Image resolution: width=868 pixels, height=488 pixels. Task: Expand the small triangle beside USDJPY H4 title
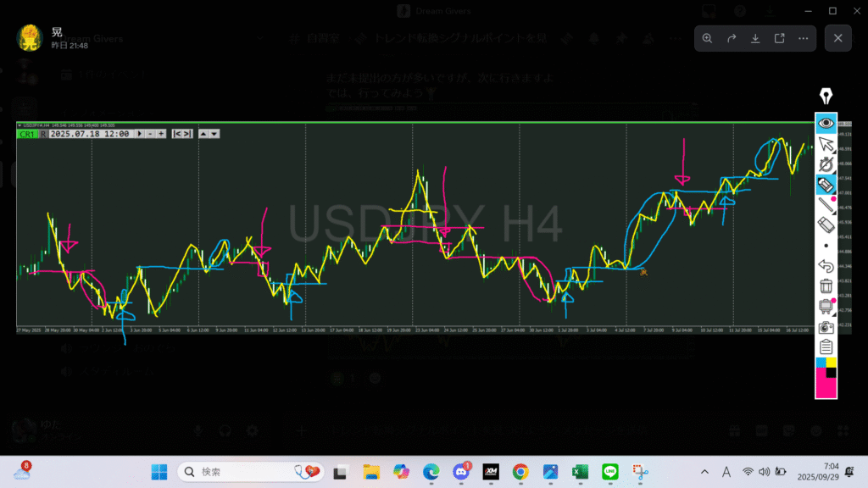click(x=20, y=125)
